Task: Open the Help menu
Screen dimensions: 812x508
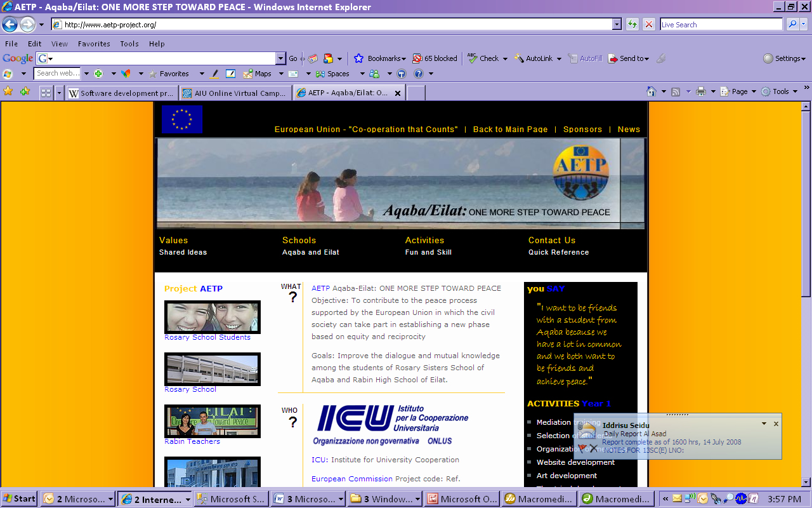Action: pyautogui.click(x=157, y=44)
